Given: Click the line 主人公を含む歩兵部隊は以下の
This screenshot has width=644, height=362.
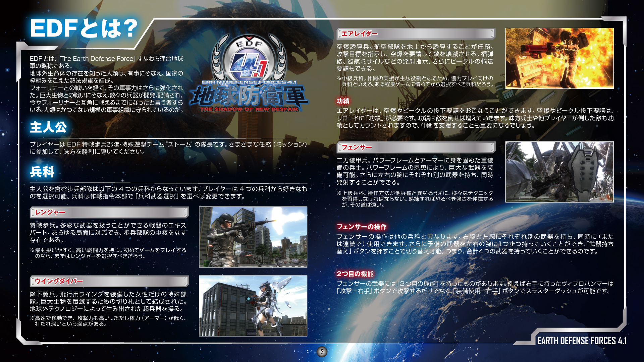Looking at the screenshot, I should click(168, 189).
